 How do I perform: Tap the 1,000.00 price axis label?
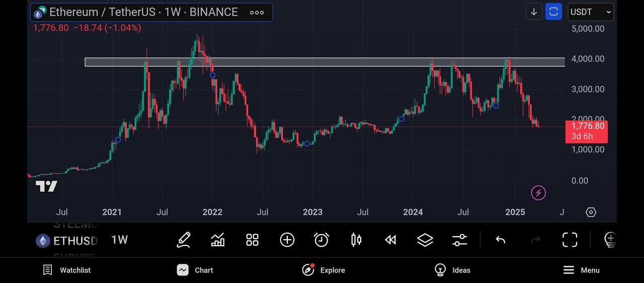[x=588, y=150]
